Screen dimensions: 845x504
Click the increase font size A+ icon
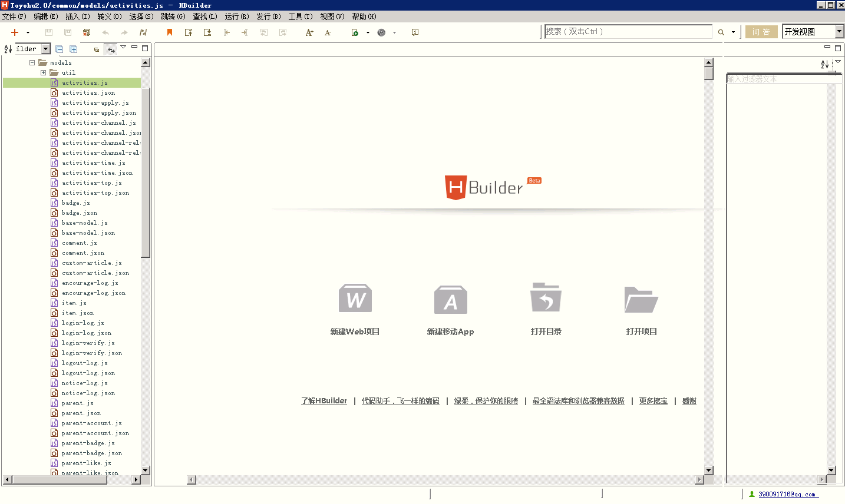coord(309,32)
